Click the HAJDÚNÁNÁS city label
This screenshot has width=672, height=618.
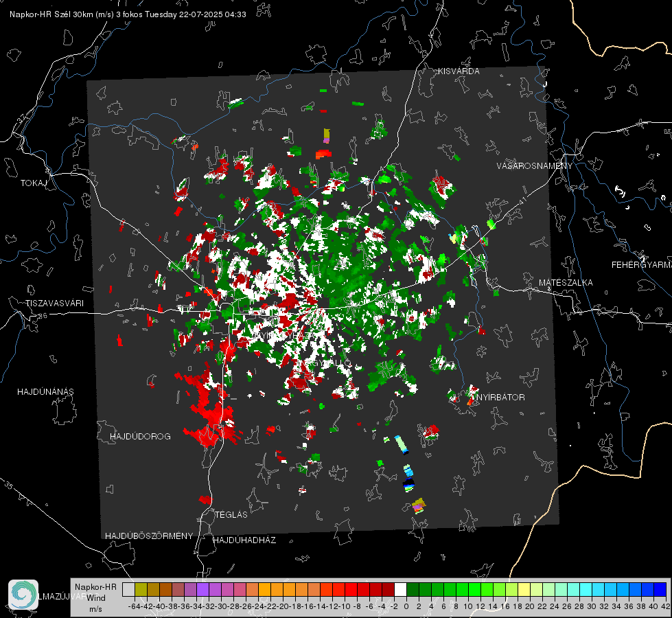click(x=45, y=391)
